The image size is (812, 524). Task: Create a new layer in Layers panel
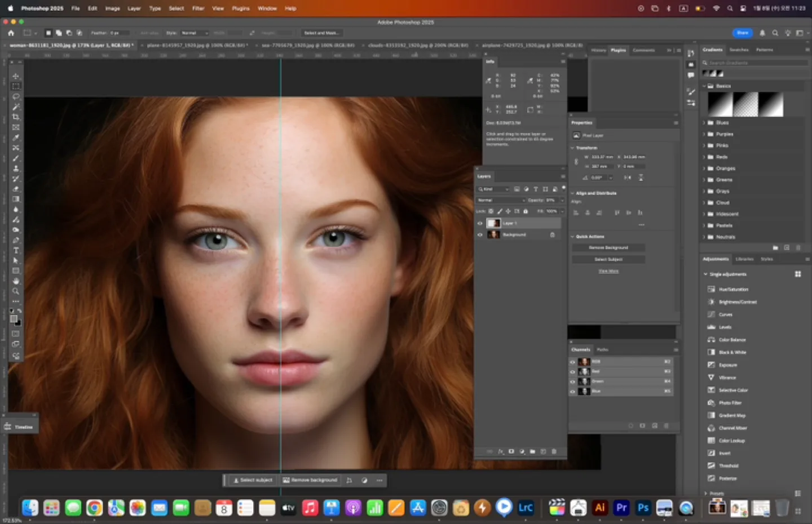[543, 451]
